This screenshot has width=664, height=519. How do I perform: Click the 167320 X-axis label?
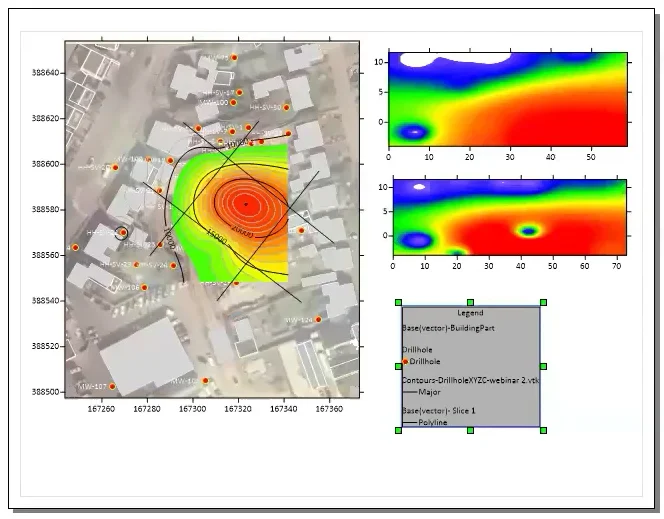pos(238,409)
